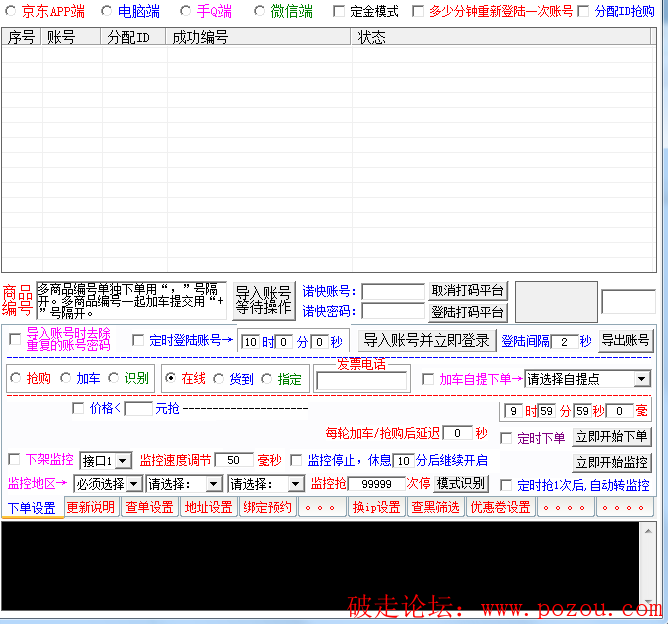The width and height of the screenshot is (668, 624).
Task: Select the 京东APP端 radio option
Action: [x=10, y=11]
